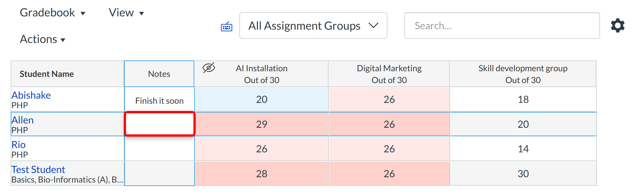
Task: Open Gradebook settings gear icon
Action: [x=617, y=26]
